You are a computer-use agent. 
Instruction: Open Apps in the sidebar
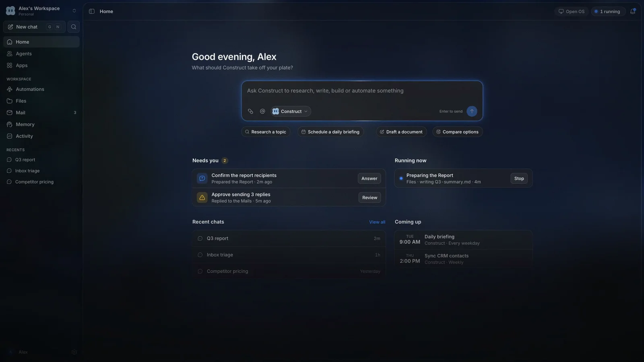pos(41,65)
